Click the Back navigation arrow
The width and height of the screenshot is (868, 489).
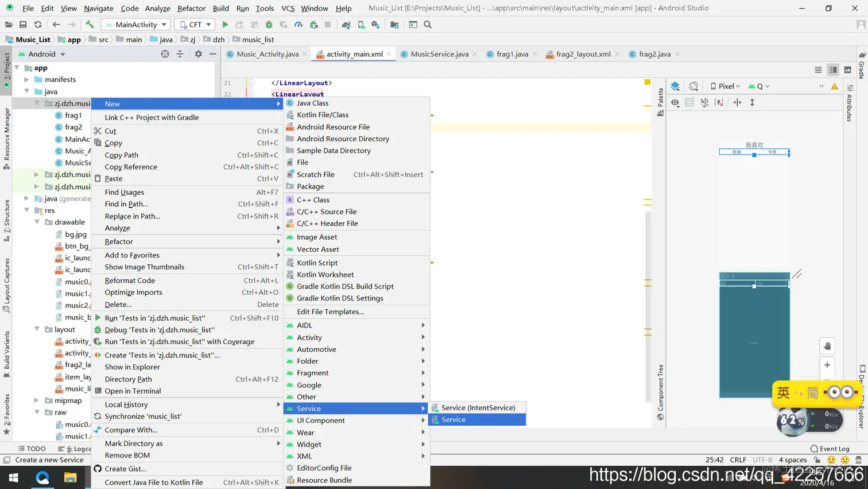point(56,25)
